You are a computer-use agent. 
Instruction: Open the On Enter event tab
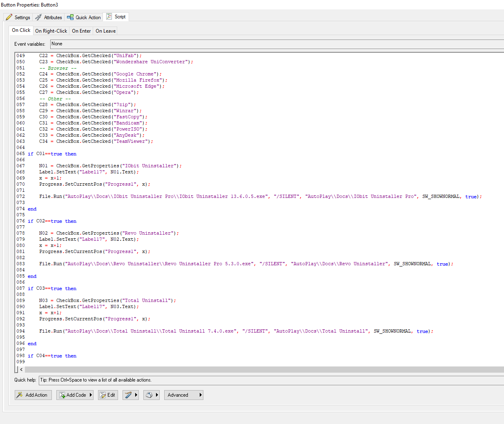81,31
